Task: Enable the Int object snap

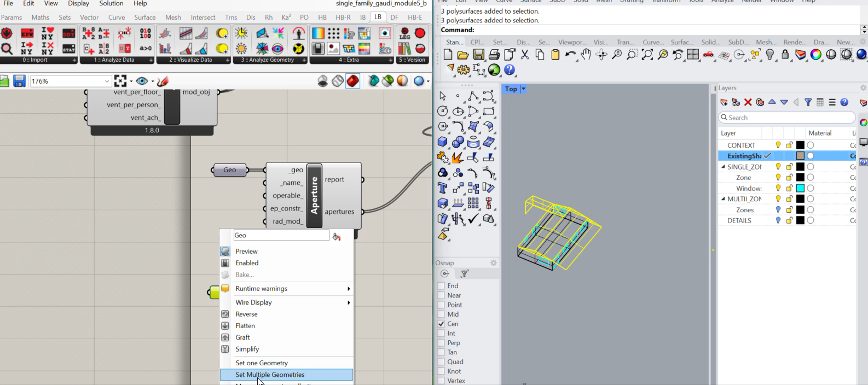Action: (x=441, y=334)
